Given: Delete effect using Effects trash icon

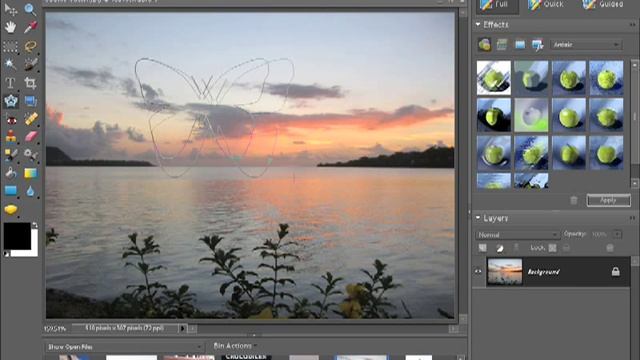Looking at the screenshot, I should pos(574,200).
